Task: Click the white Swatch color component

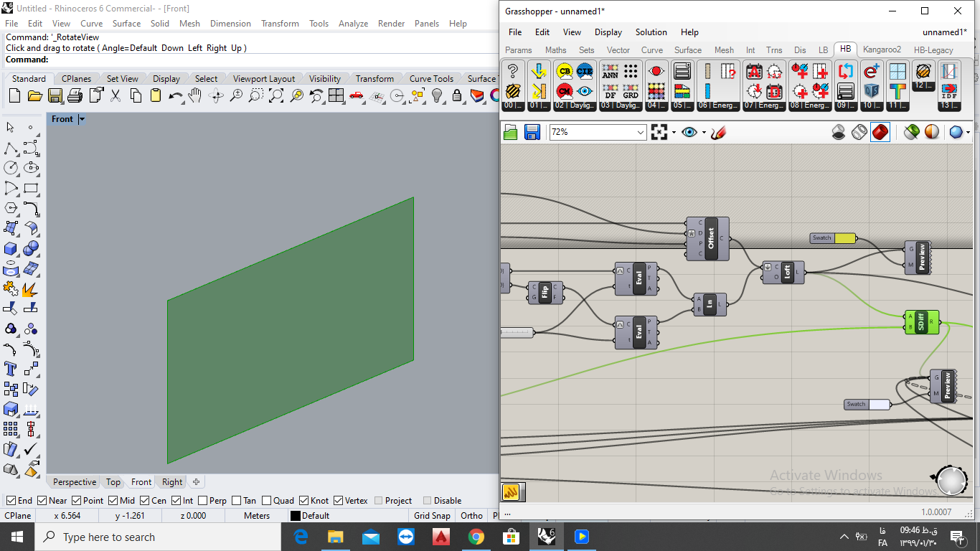Action: click(867, 405)
